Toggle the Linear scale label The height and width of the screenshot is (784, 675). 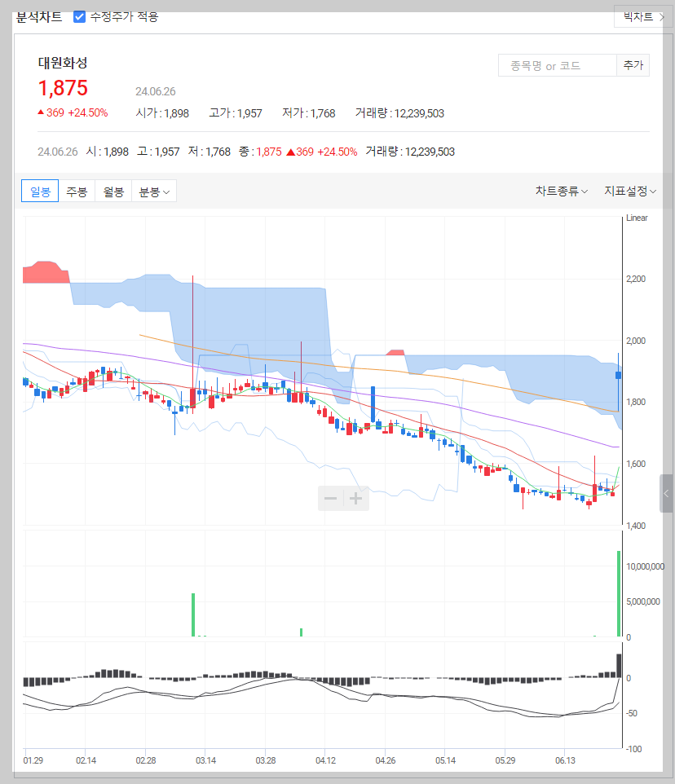pos(637,218)
